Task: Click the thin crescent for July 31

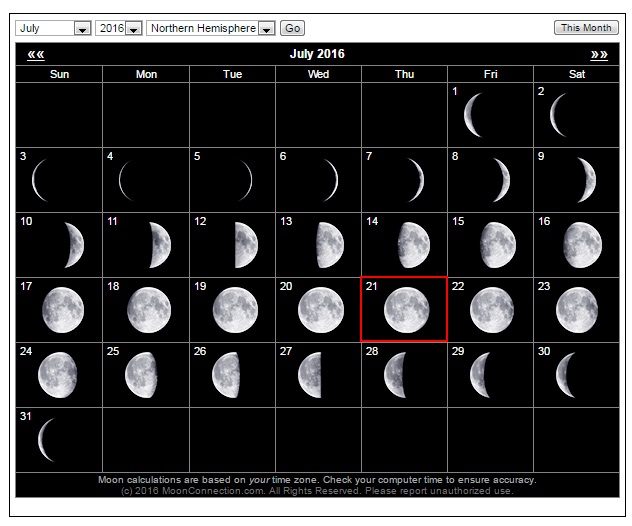Action: (46, 440)
